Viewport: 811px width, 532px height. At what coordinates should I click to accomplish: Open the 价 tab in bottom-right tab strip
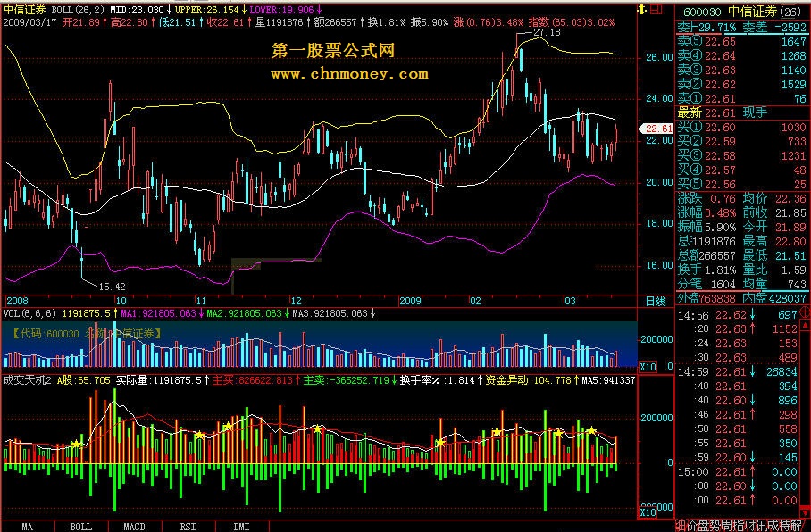(692, 526)
